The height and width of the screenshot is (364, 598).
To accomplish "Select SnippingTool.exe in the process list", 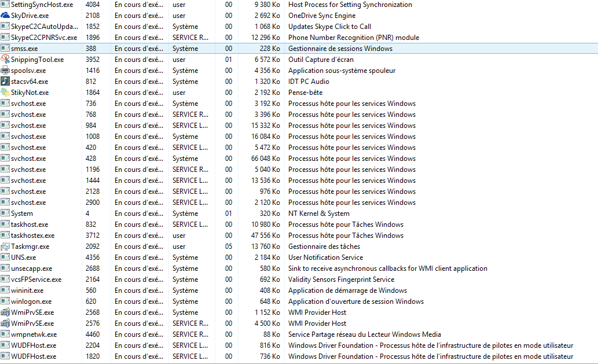I will click(38, 60).
